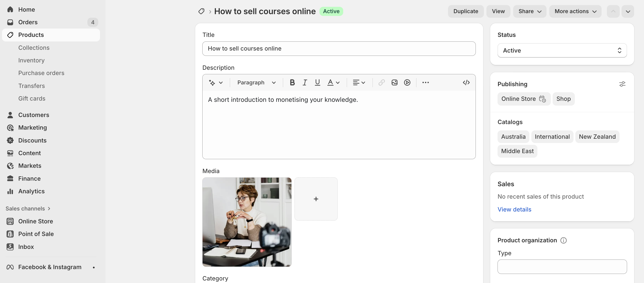Click the product media thumbnail

(x=247, y=222)
